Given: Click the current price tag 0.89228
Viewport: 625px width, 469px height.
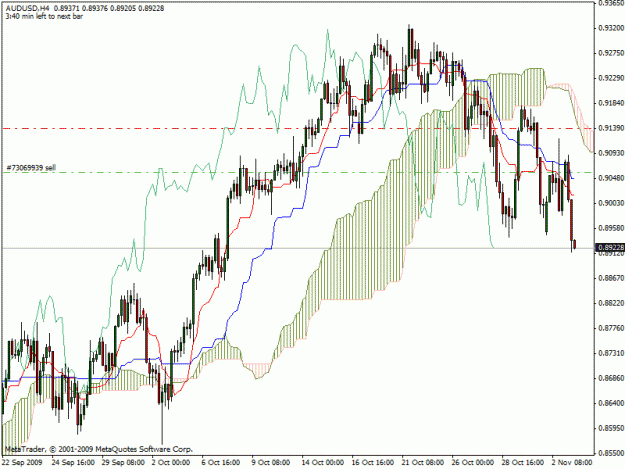Looking at the screenshot, I should click(610, 247).
